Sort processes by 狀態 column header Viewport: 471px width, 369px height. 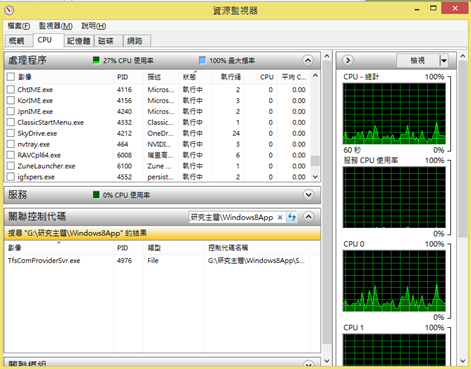[x=195, y=77]
